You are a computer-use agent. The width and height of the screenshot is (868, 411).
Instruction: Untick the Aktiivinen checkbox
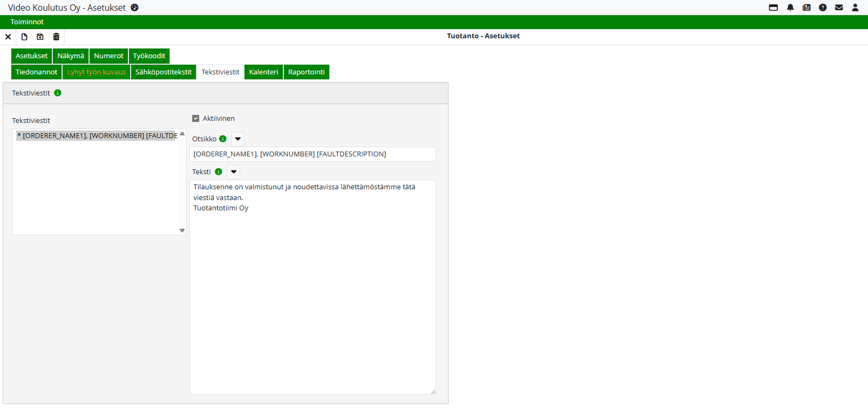point(196,119)
